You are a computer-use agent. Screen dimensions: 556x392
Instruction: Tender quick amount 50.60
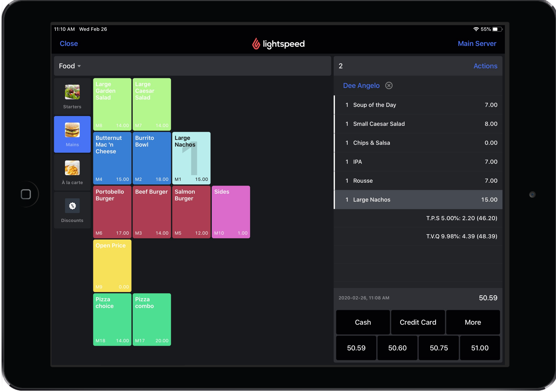coord(397,348)
